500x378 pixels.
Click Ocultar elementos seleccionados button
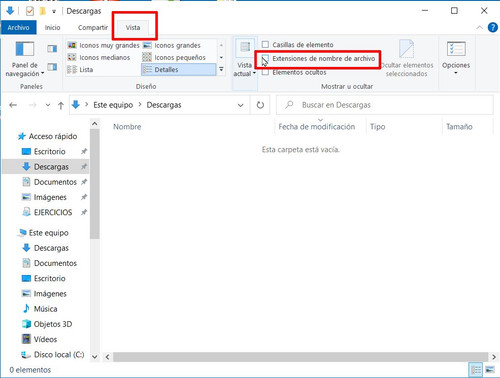(407, 59)
